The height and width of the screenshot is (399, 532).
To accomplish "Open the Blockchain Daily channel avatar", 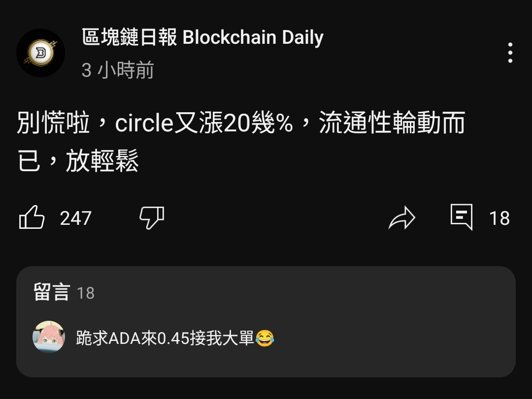I will click(x=41, y=53).
